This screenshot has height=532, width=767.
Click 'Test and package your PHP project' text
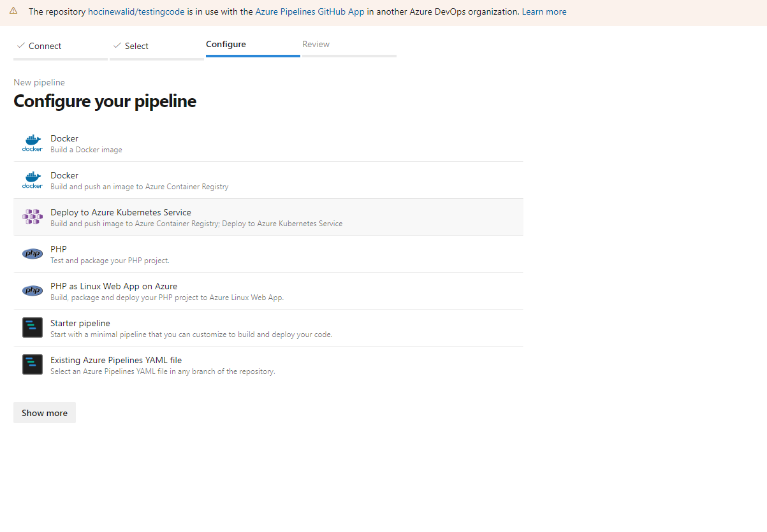tap(110, 261)
